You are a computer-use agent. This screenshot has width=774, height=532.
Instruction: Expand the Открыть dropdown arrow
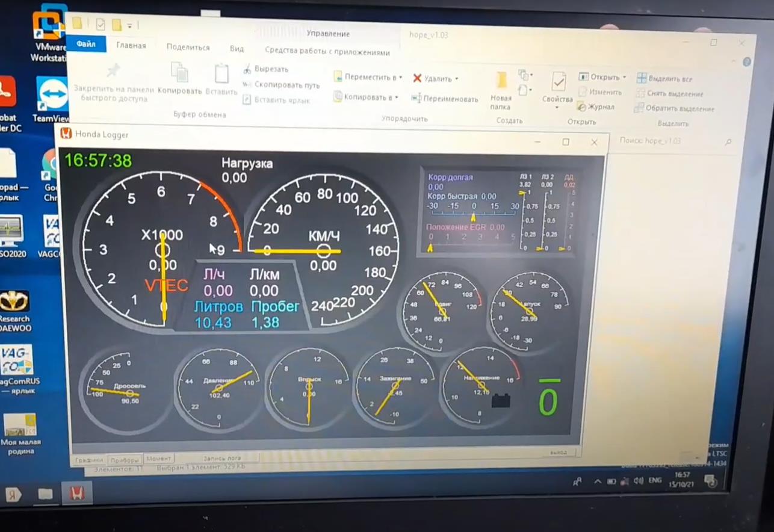tap(624, 78)
